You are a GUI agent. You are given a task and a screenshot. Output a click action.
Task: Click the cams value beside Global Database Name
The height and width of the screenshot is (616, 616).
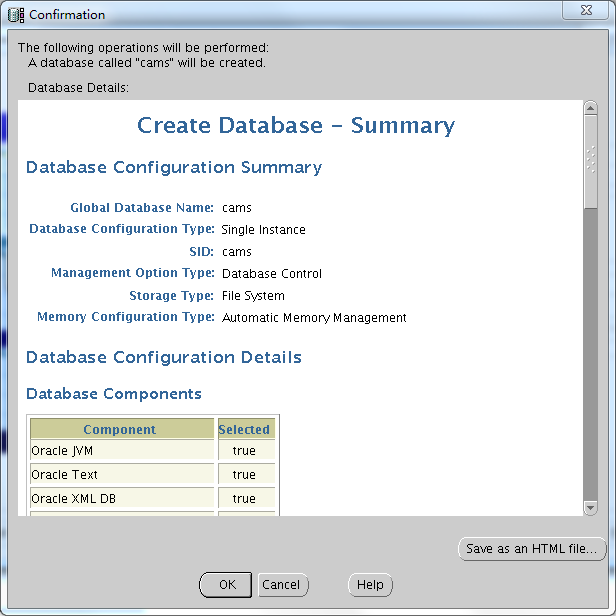[236, 208]
